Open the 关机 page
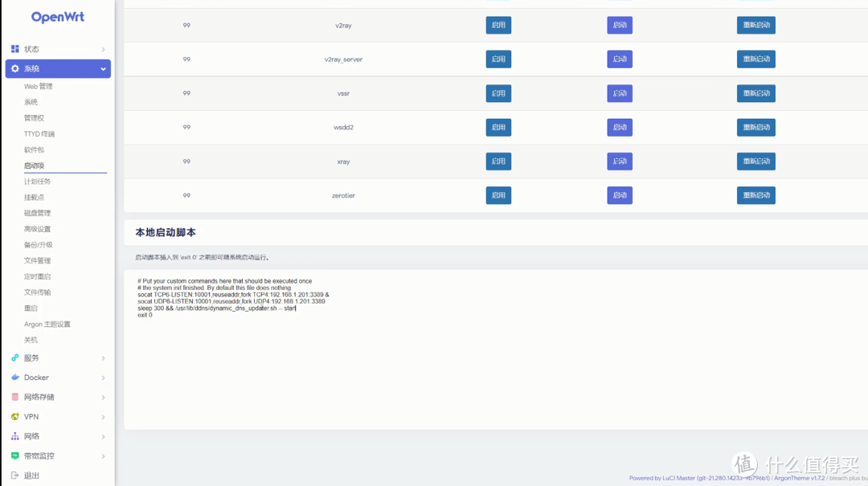868x486 pixels. 31,340
